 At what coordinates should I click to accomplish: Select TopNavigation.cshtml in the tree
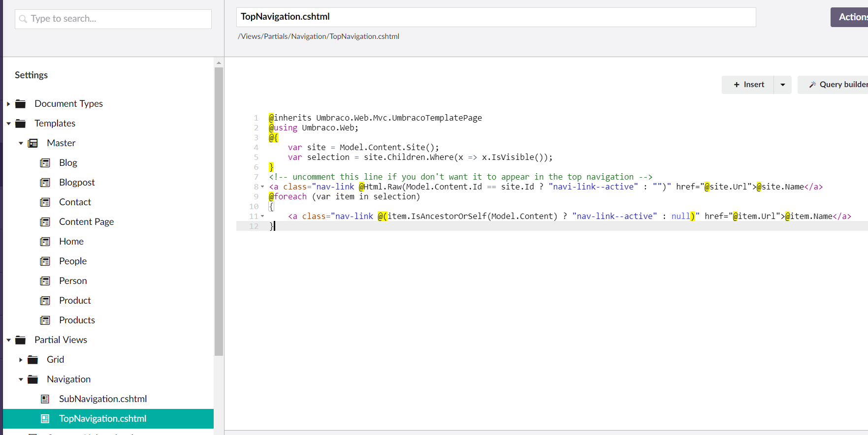[x=103, y=419]
